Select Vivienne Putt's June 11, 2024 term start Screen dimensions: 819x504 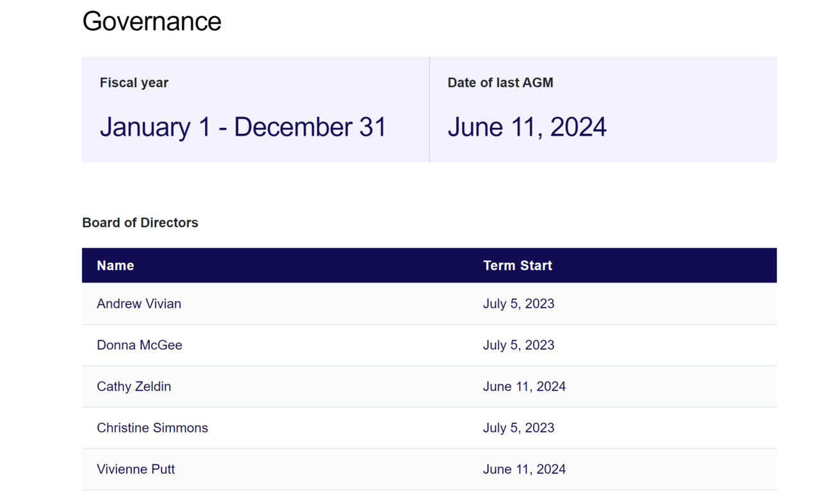click(524, 469)
